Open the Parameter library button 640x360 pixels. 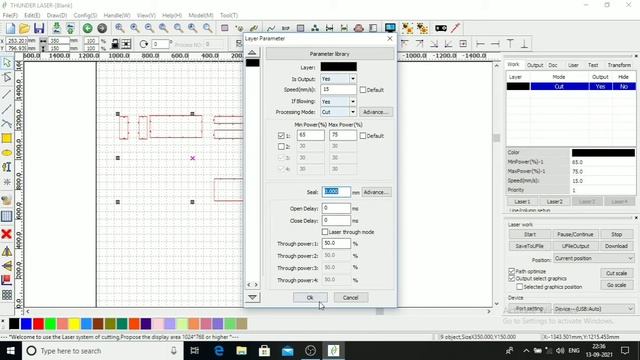coord(330,54)
